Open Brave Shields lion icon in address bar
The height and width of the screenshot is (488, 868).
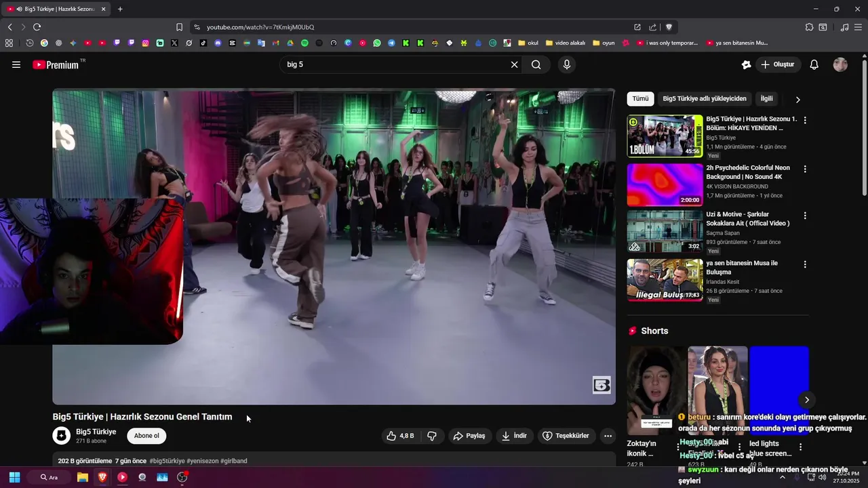[669, 27]
